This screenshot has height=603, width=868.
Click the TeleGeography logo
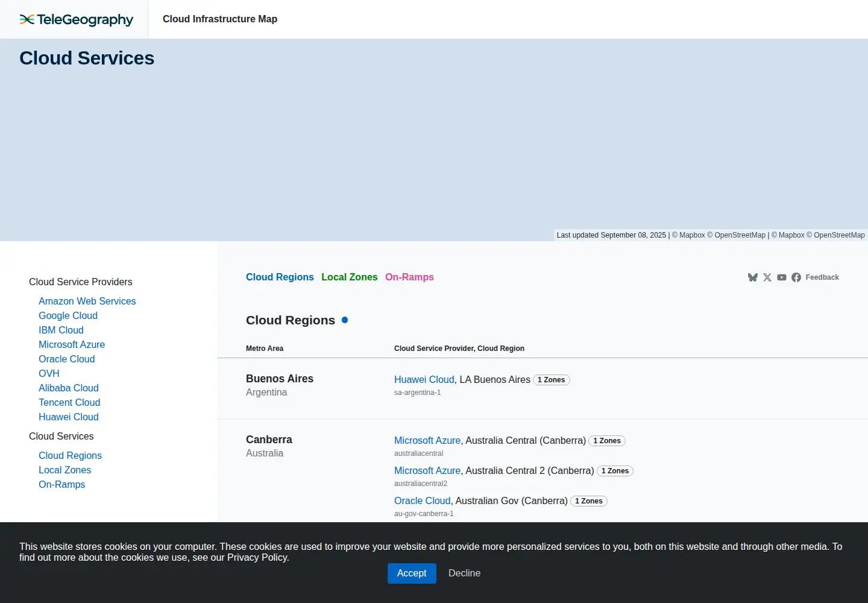[76, 19]
